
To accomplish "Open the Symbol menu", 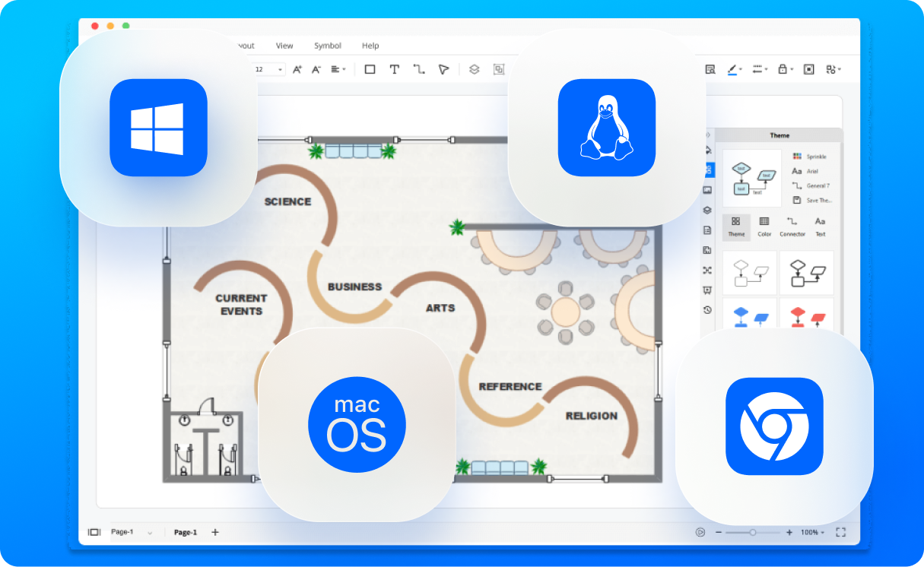I will pos(328,46).
